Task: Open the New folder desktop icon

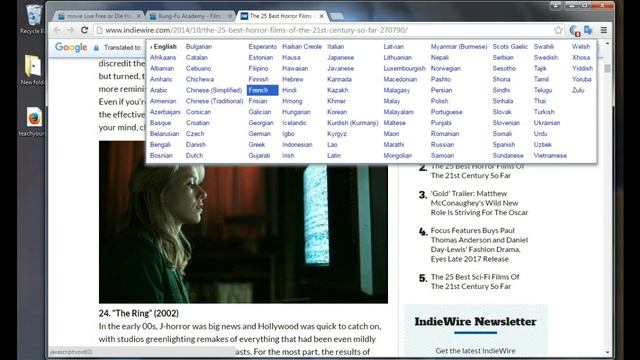Action: 33,69
